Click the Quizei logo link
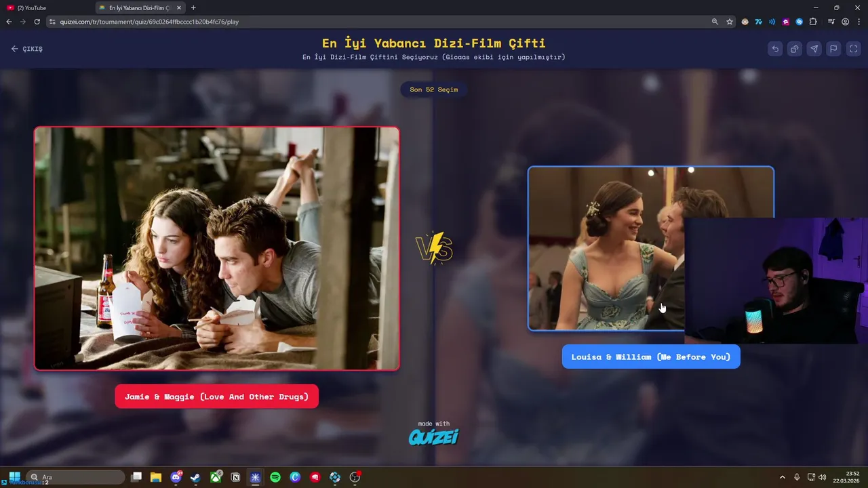Screen dimensions: 868x488 433,436
